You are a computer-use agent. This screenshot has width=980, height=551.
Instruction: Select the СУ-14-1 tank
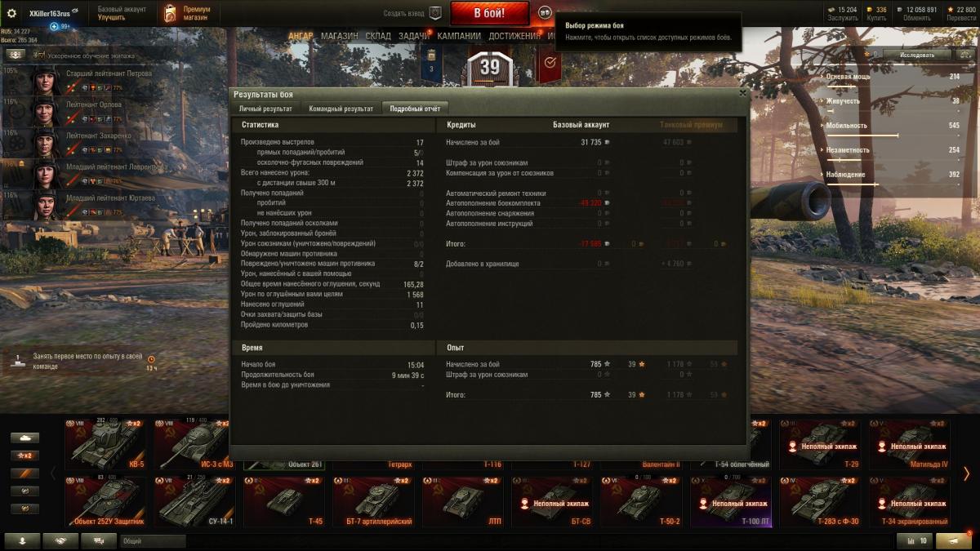point(194,500)
